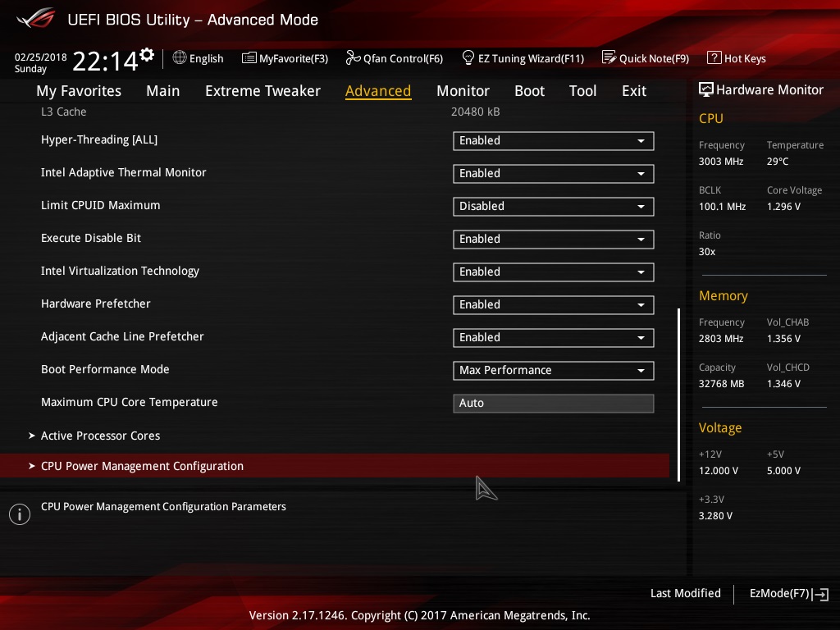Click the globe language icon
The height and width of the screenshot is (630, 840).
pos(180,57)
